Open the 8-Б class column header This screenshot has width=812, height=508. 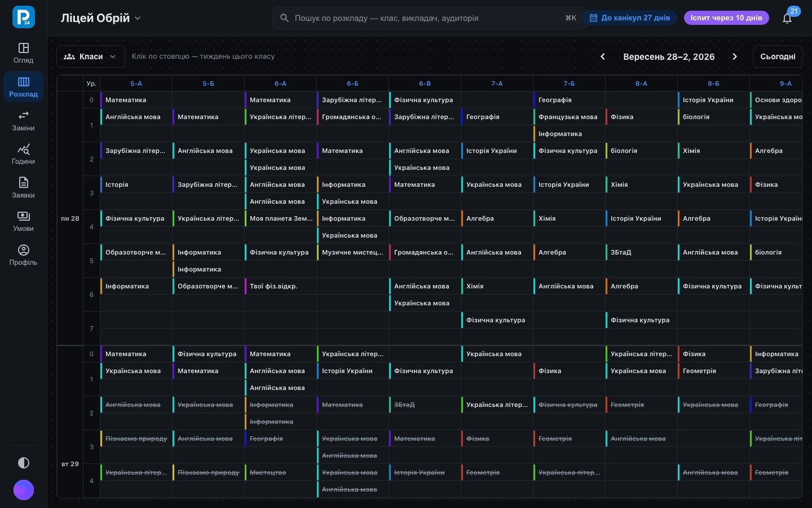(x=714, y=84)
